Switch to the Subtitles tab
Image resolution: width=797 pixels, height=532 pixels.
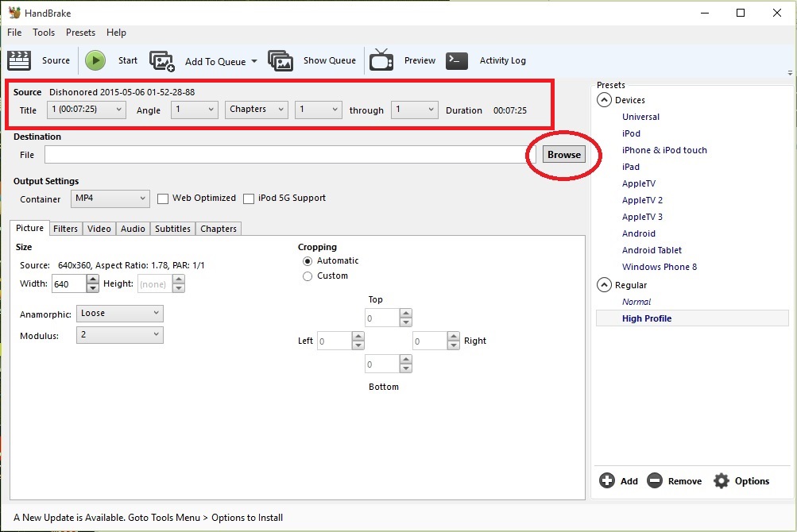172,229
